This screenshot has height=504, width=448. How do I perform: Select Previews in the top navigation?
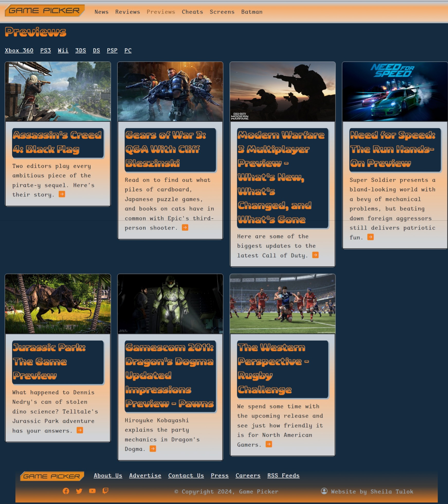(161, 12)
